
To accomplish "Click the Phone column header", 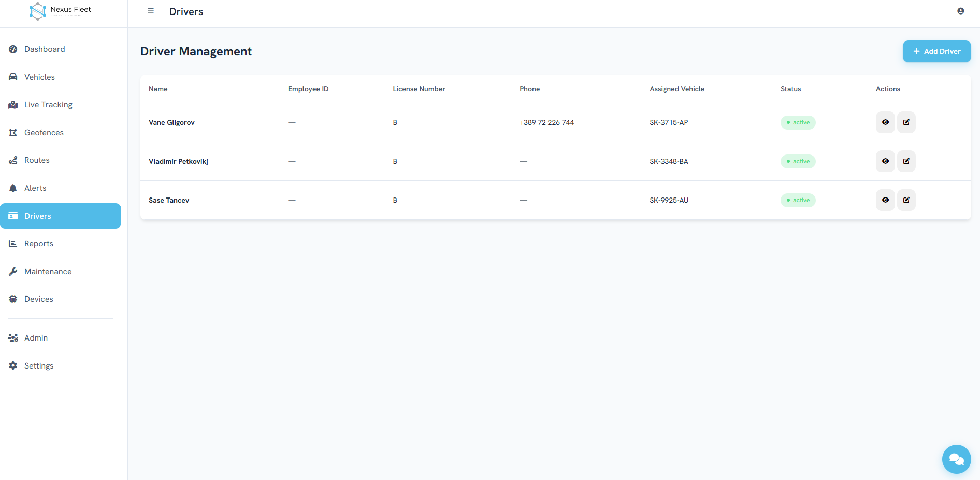I will pyautogui.click(x=530, y=89).
